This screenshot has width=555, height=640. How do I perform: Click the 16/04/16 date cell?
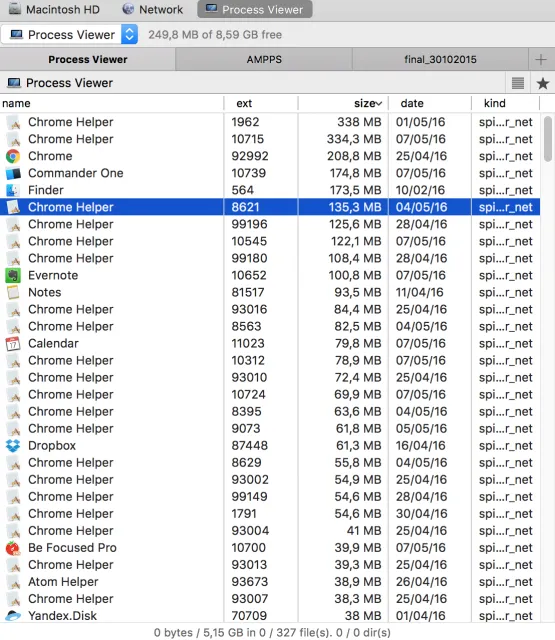tap(420, 446)
